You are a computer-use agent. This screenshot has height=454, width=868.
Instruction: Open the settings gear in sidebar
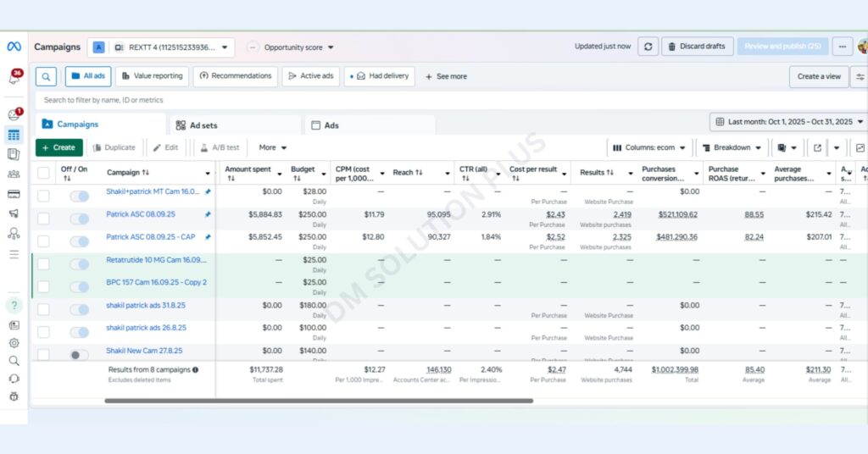pos(14,343)
